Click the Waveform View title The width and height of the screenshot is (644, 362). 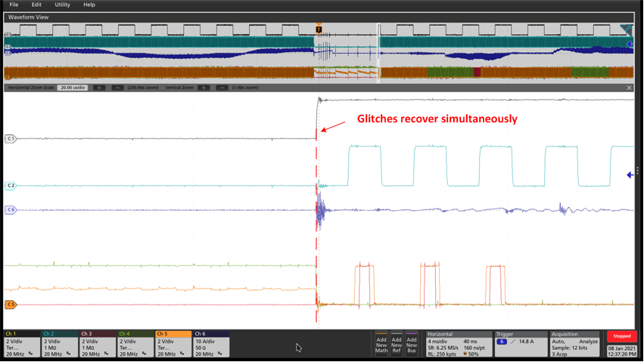point(28,17)
